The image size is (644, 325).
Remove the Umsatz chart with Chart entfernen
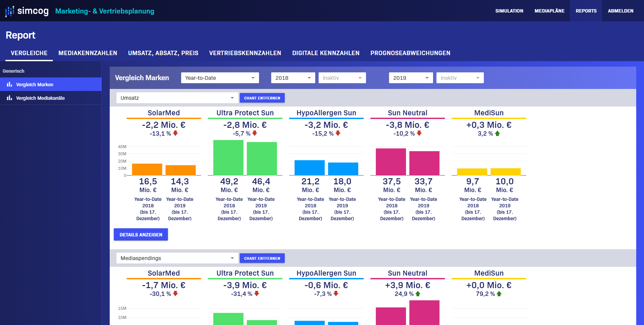click(262, 98)
